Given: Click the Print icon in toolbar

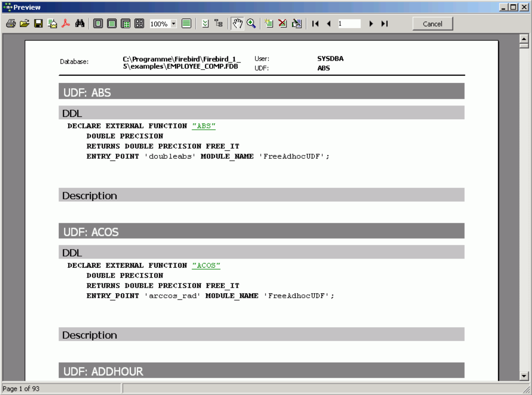Looking at the screenshot, I should point(11,24).
